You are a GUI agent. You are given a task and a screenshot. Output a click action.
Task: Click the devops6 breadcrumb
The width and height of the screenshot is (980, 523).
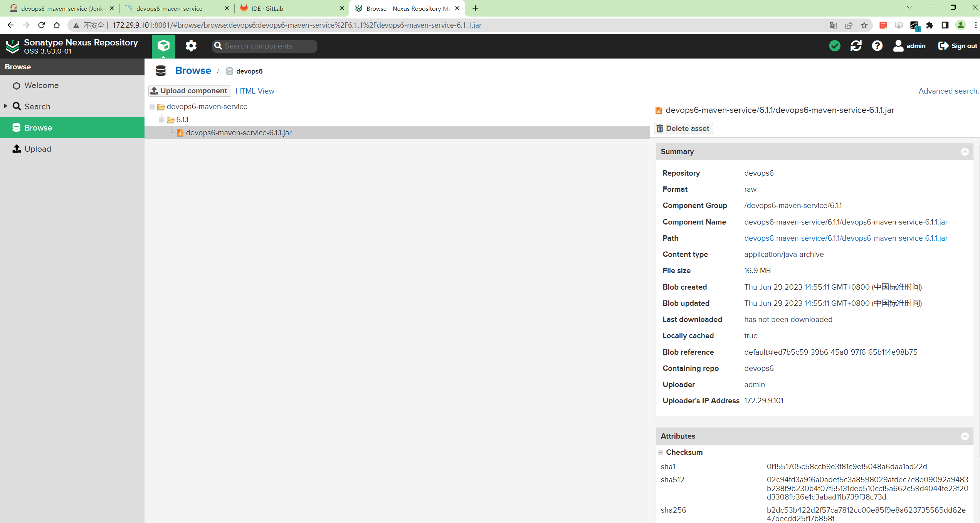tap(244, 71)
